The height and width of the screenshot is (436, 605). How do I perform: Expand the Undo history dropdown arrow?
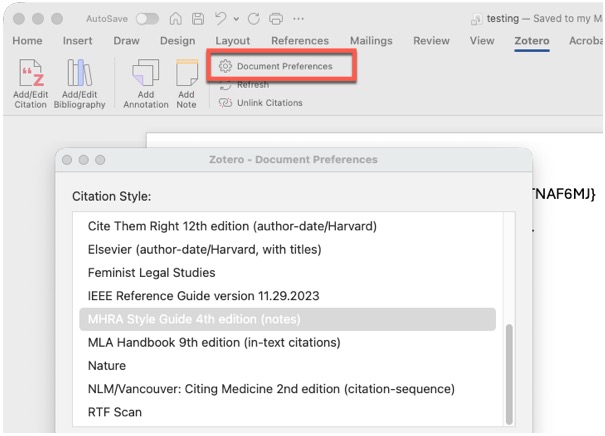(x=236, y=19)
